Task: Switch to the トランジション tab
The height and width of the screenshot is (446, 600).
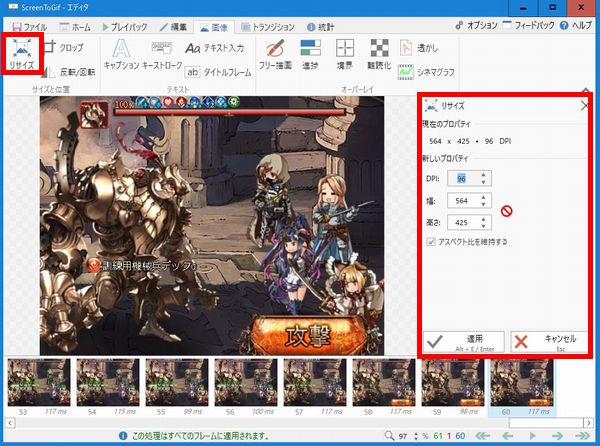Action: click(267, 27)
